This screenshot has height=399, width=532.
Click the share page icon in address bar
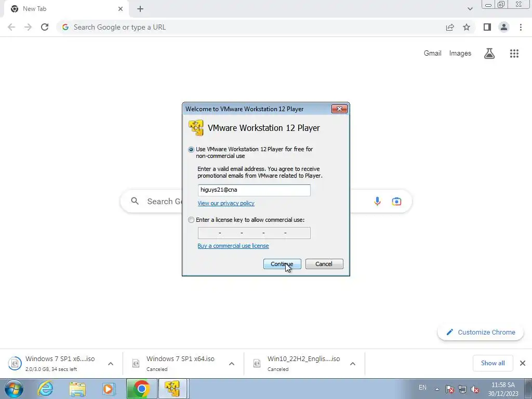450,27
